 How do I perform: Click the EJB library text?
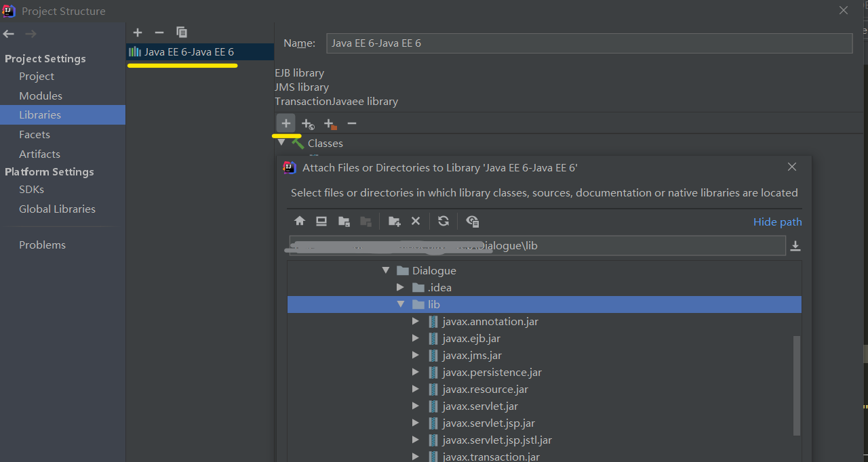[x=299, y=72]
